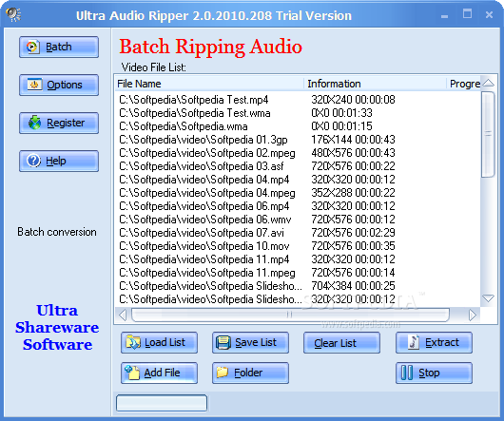Select row Softpedia Test.wma
This screenshot has height=421, width=504.
pyautogui.click(x=298, y=113)
